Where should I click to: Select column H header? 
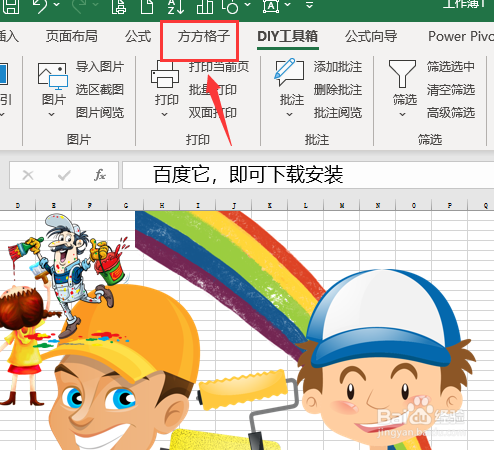click(x=162, y=205)
